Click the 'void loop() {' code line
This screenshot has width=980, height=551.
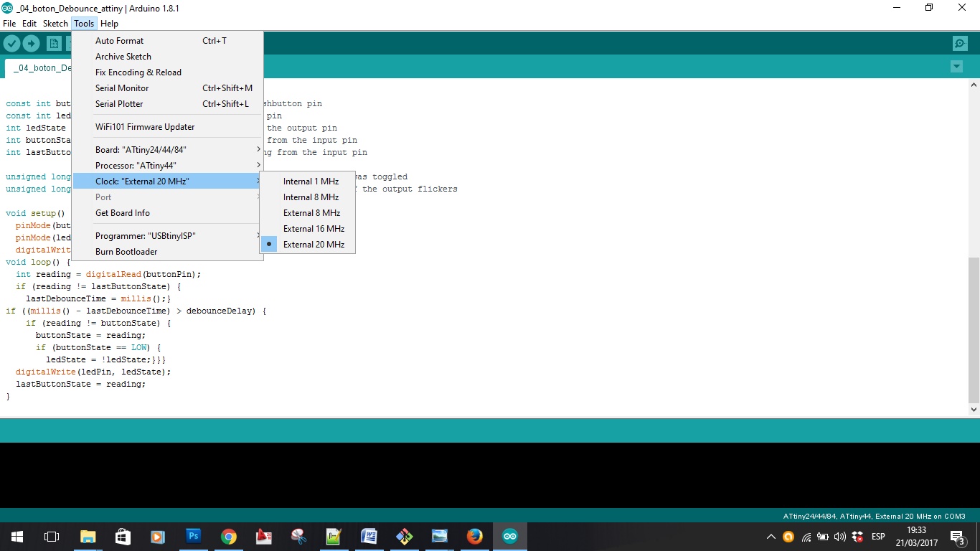pos(38,263)
